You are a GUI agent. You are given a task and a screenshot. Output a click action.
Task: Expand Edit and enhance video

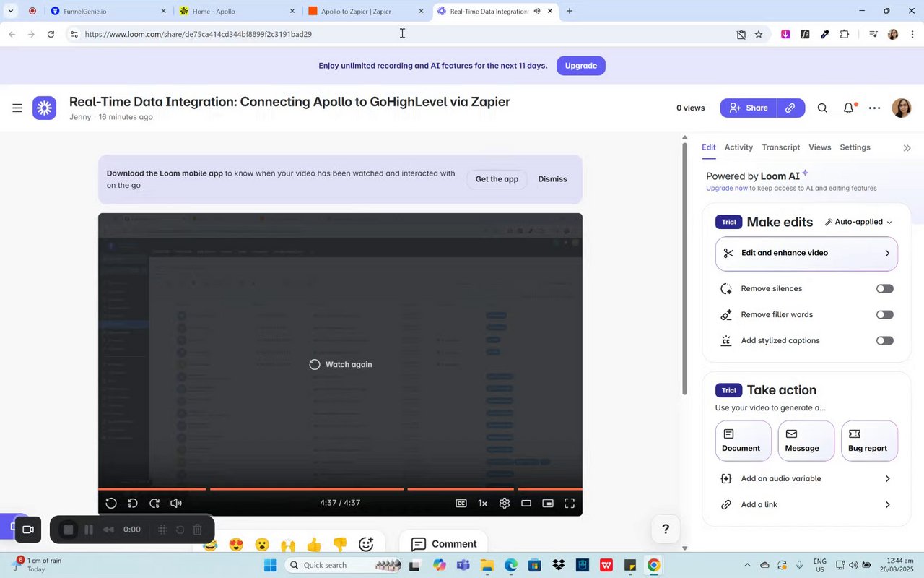pyautogui.click(x=806, y=253)
